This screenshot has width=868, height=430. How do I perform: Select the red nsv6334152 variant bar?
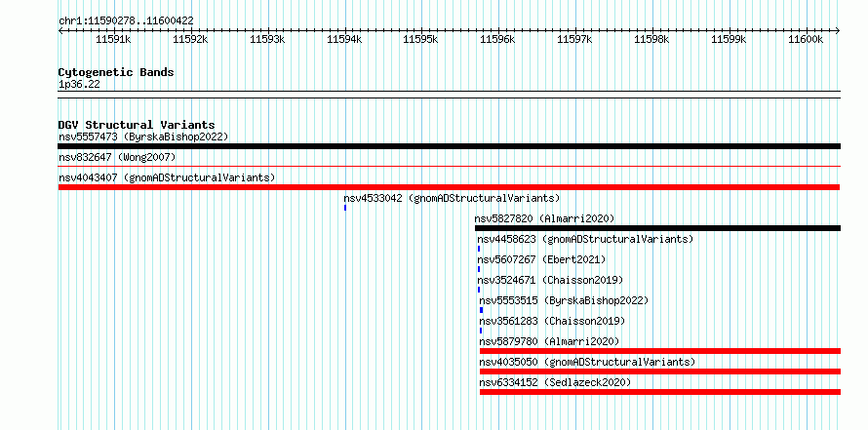pyautogui.click(x=660, y=392)
